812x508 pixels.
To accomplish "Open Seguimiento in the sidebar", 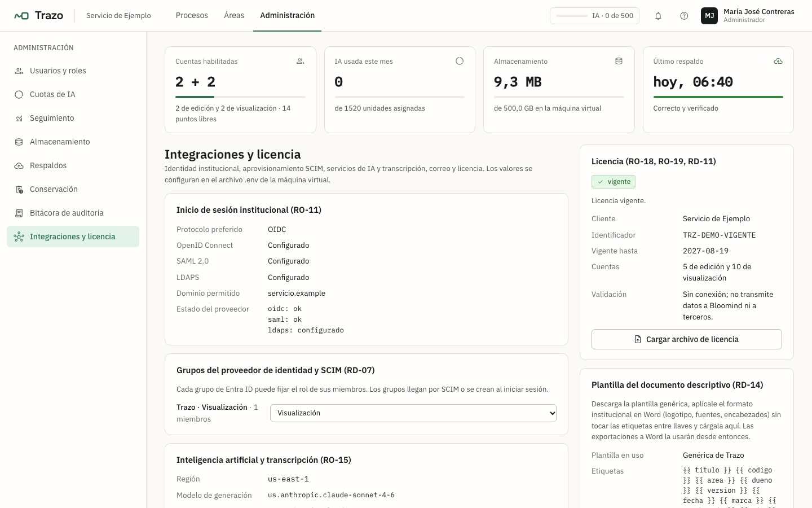I will click(x=73, y=118).
